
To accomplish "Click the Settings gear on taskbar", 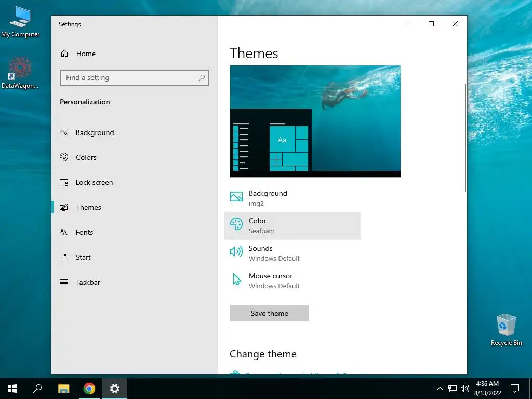I will (115, 389).
